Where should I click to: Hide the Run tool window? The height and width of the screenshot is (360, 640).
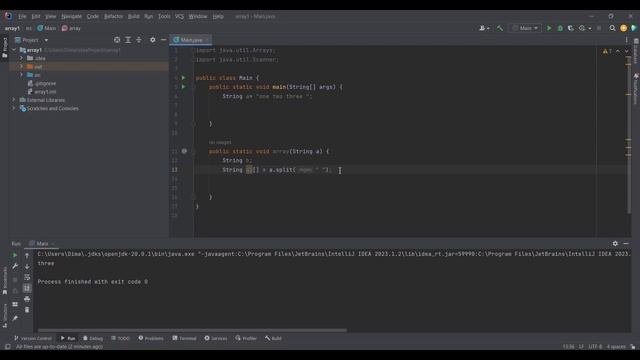pos(626,243)
